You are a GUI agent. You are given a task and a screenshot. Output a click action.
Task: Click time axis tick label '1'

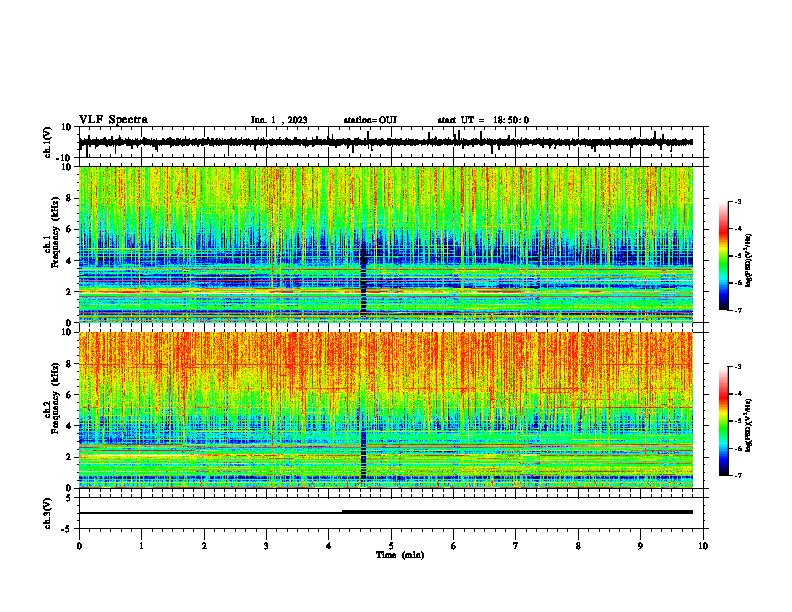pos(141,546)
